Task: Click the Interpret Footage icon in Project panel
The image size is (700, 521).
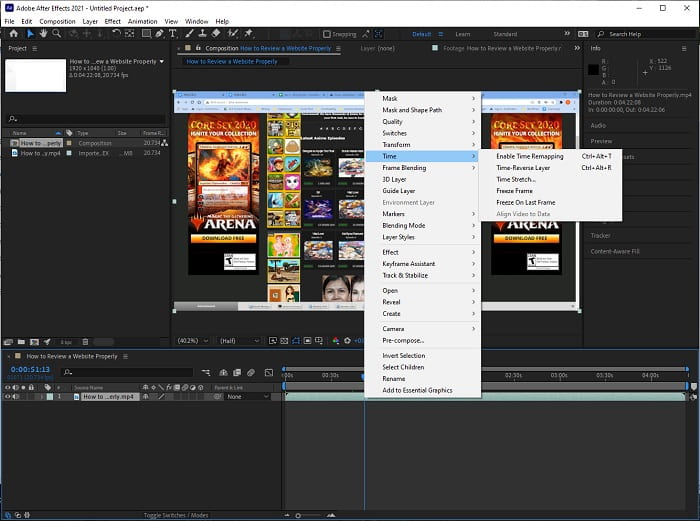Action: [x=8, y=342]
